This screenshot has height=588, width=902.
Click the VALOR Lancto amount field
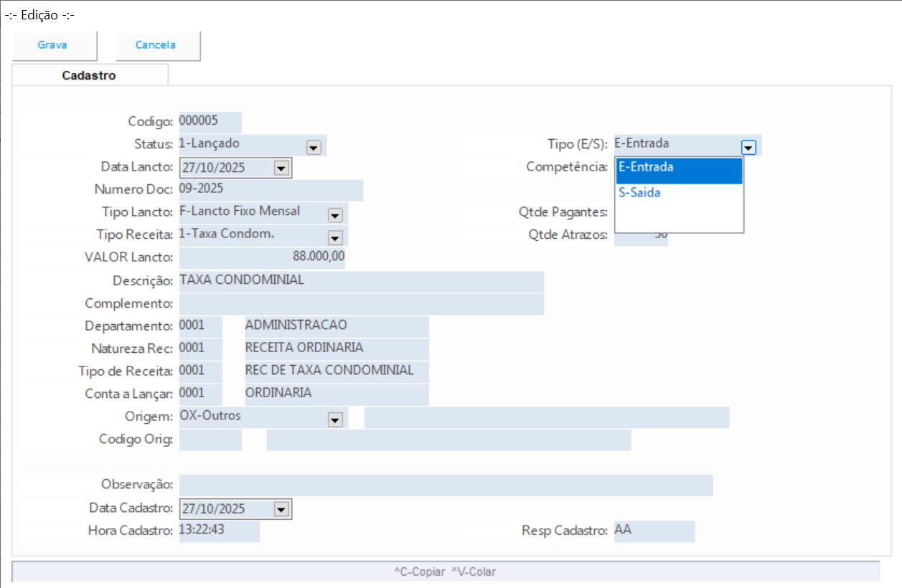[x=261, y=257]
